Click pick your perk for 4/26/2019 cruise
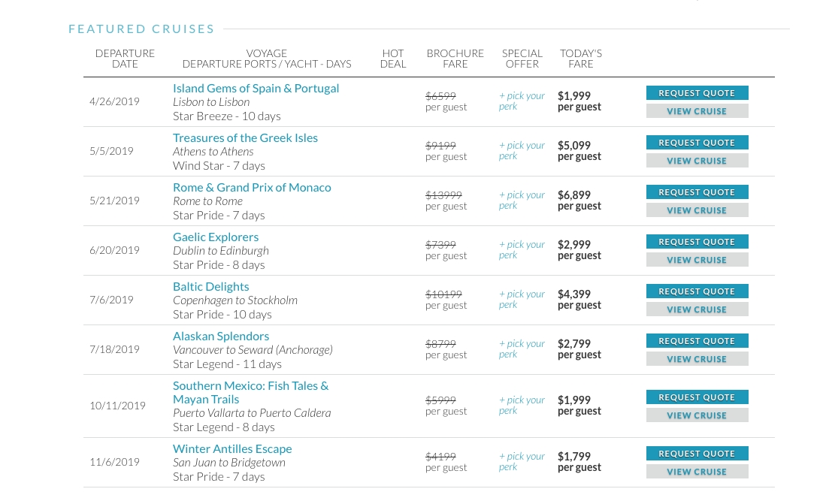Image resolution: width=826 pixels, height=504 pixels. (522, 101)
